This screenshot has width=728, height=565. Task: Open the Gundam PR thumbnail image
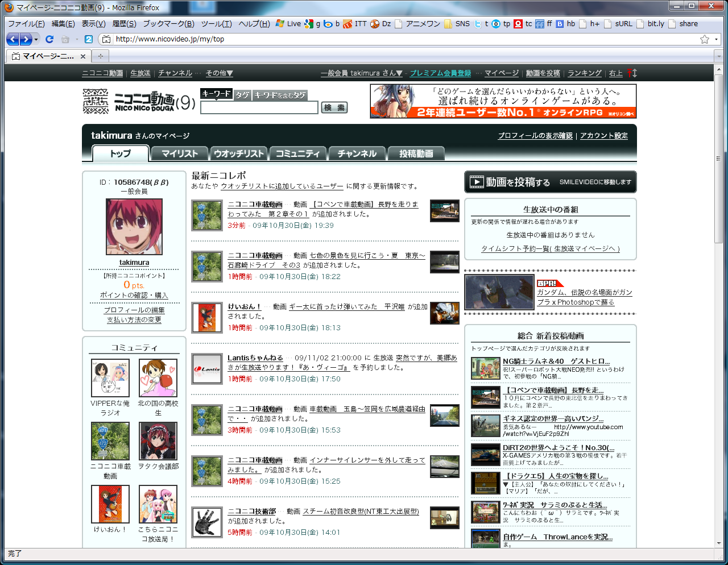(x=499, y=292)
